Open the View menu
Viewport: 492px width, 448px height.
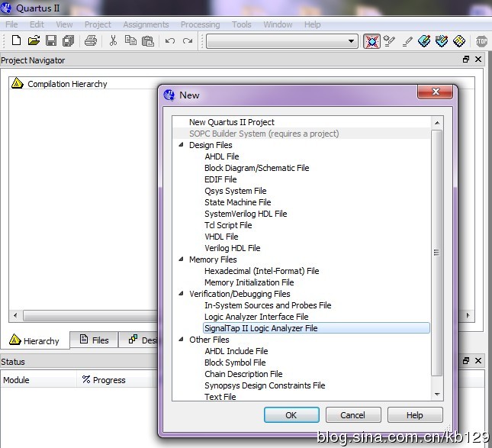(x=64, y=24)
